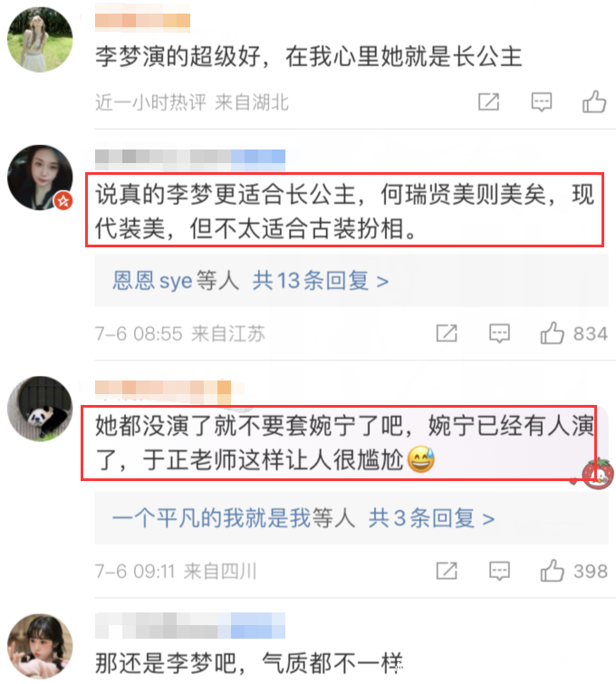
Task: Open comment text 说真的李梦更适合长公主
Action: (x=344, y=211)
